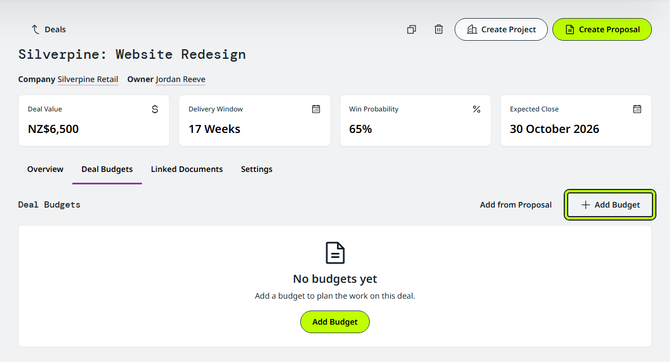This screenshot has height=362, width=670.
Task: Click the plus icon in Add Budget
Action: click(585, 205)
